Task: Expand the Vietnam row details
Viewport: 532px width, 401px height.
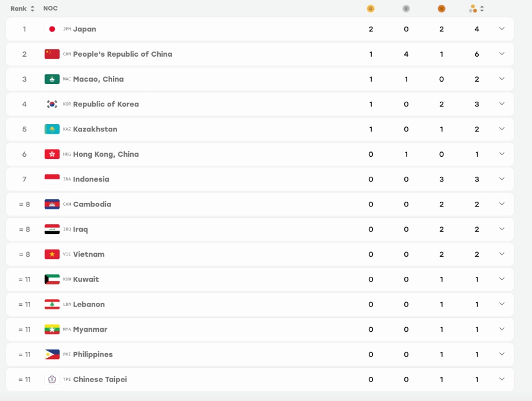Action: point(502,254)
